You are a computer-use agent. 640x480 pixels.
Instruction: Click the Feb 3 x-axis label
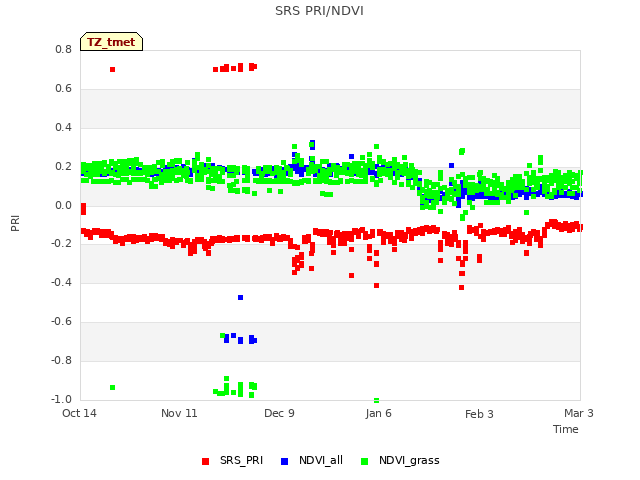click(x=479, y=414)
